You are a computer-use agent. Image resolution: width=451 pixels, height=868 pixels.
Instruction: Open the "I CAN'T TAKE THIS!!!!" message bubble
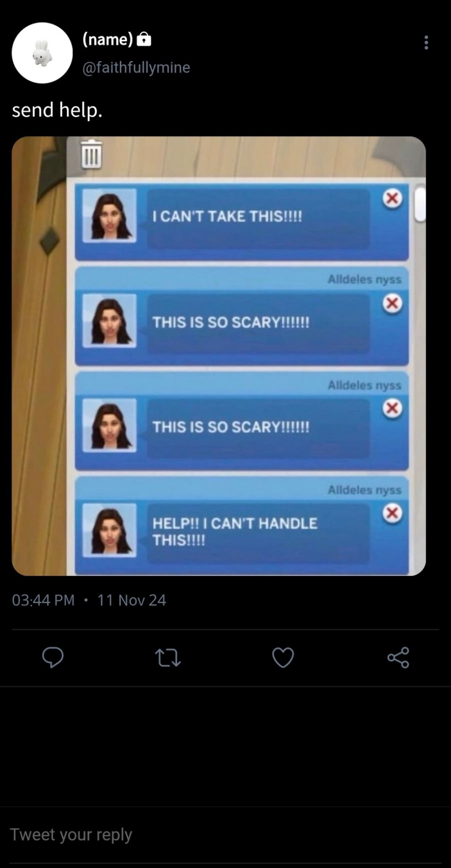(x=258, y=218)
